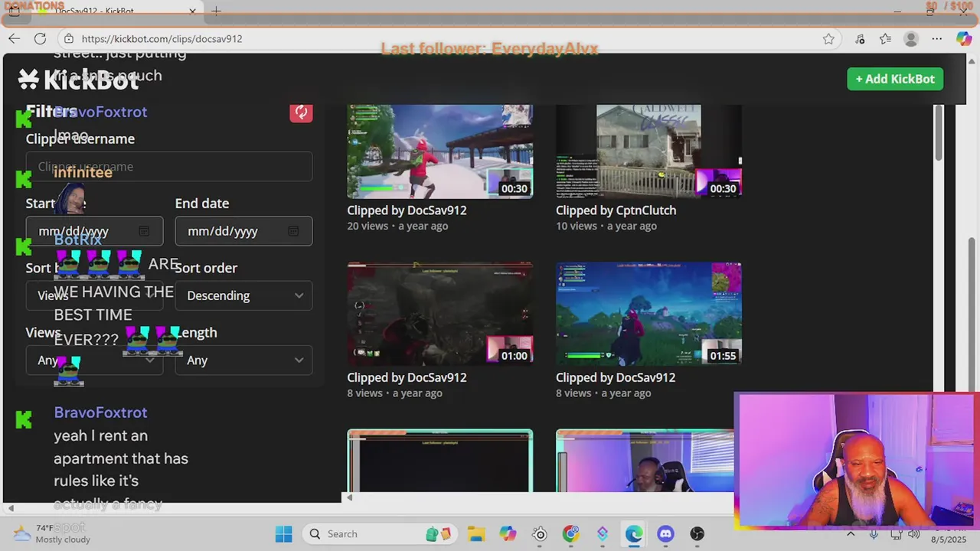
Task: Reload the KickBot page
Action: pos(41,38)
